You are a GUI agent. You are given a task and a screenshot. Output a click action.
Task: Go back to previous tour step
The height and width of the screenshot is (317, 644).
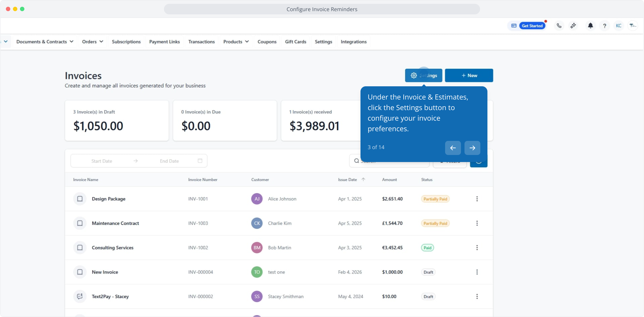tap(453, 148)
